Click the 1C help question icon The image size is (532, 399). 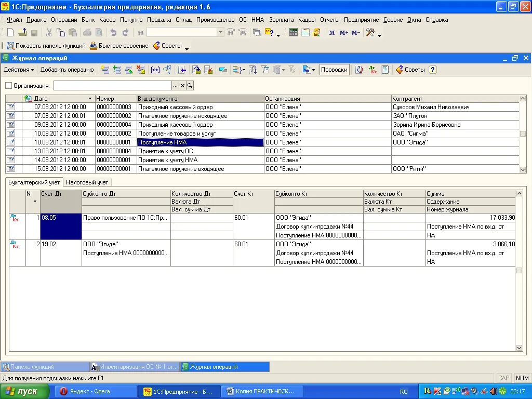tap(270, 33)
